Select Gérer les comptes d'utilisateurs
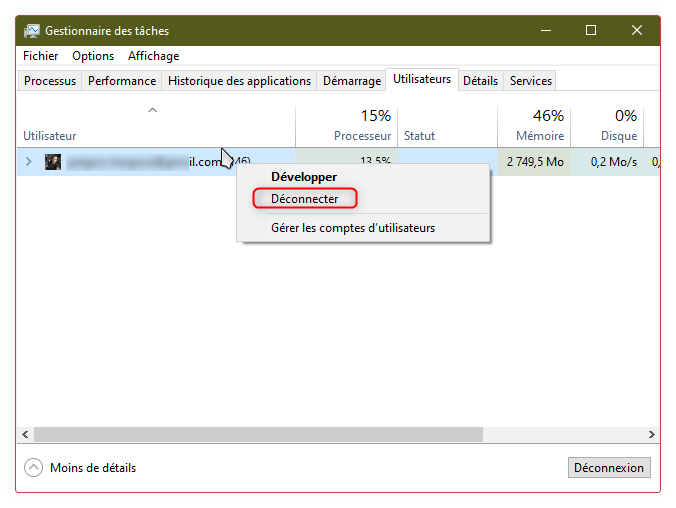 tap(352, 228)
